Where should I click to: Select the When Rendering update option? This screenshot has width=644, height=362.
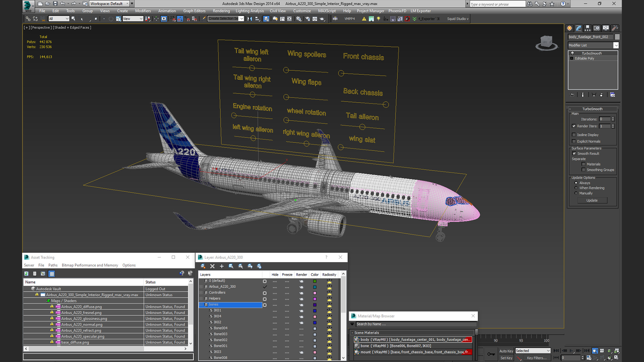(576, 188)
